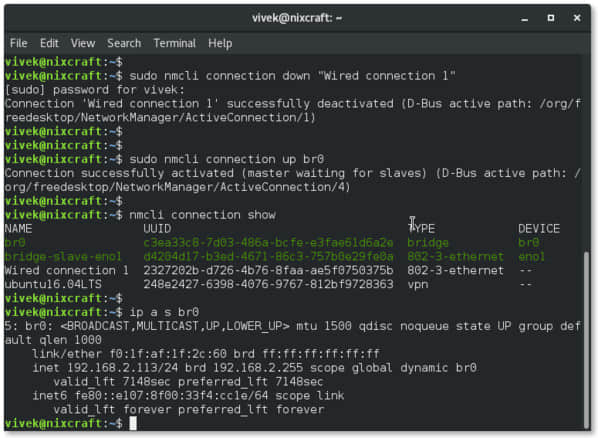Click the 'successfully deactivated' text
This screenshot has width=598, height=438.
(310, 104)
